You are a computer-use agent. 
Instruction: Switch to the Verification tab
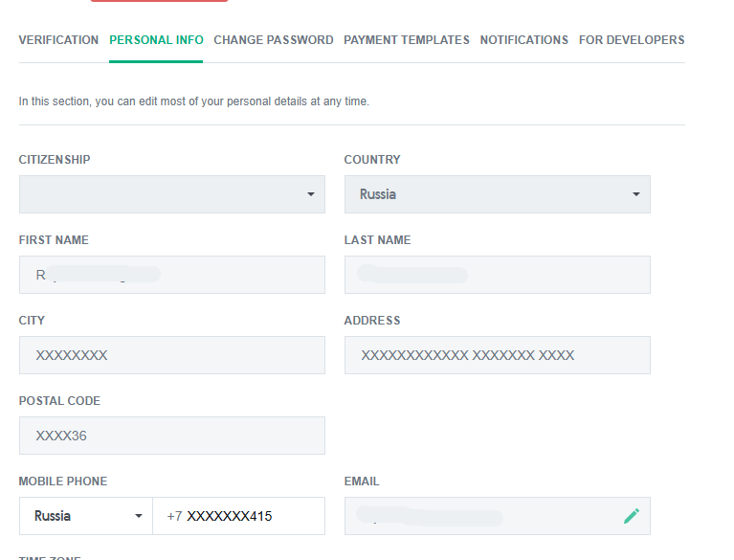coord(58,40)
